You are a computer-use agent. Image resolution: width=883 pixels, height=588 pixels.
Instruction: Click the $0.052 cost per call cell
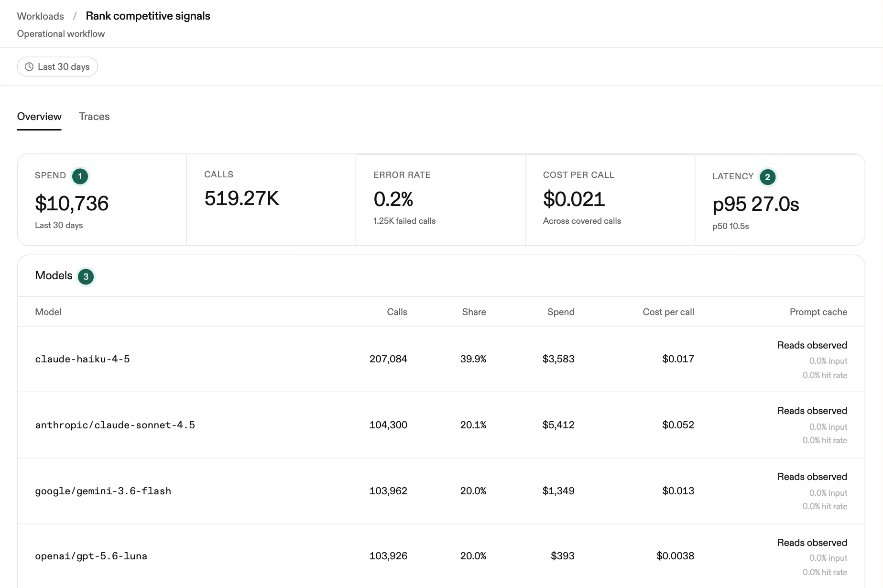678,425
